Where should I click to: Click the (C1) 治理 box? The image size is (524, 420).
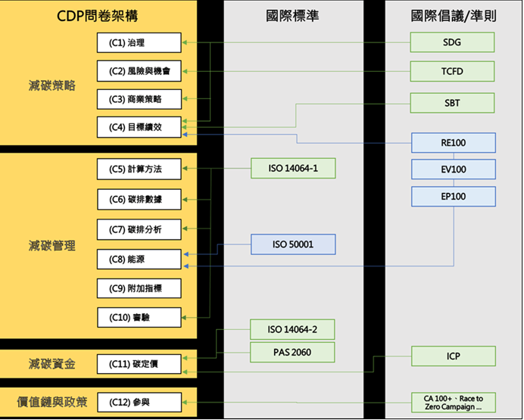coord(139,42)
